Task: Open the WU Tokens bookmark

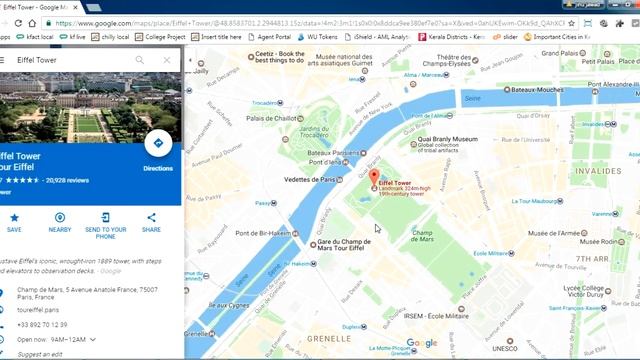Action: coord(318,37)
